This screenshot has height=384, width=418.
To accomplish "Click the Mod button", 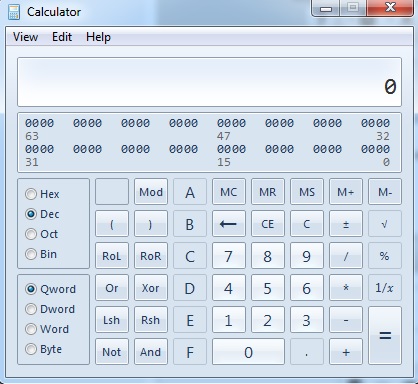I will point(151,192).
